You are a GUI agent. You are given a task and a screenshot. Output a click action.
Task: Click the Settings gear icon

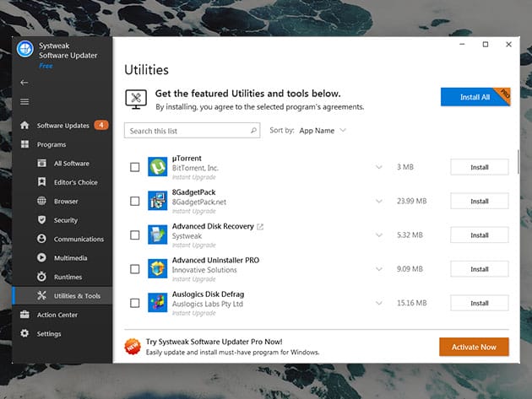click(x=24, y=333)
